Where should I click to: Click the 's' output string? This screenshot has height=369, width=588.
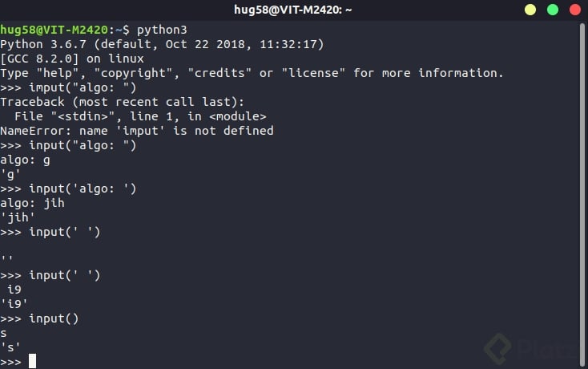pyautogui.click(x=10, y=347)
